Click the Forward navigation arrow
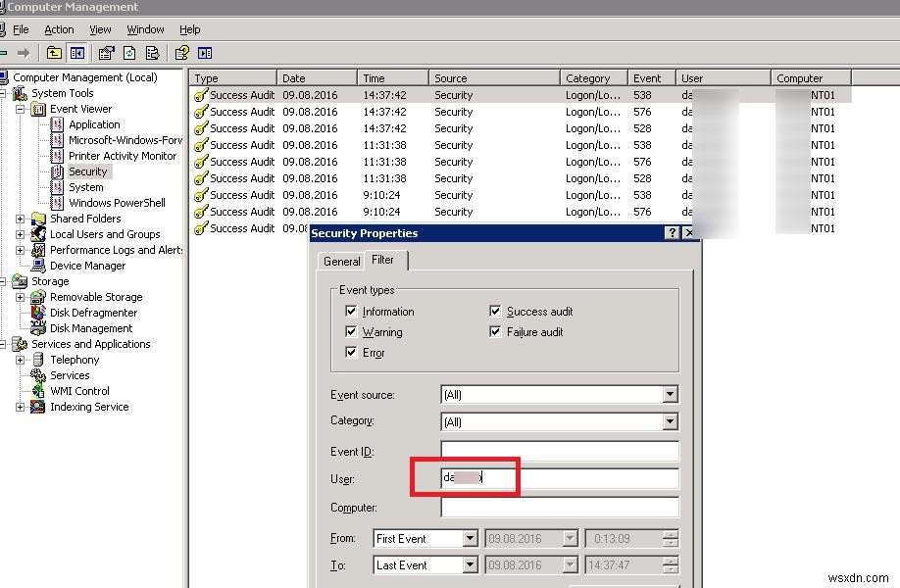The height and width of the screenshot is (588, 900). (25, 53)
